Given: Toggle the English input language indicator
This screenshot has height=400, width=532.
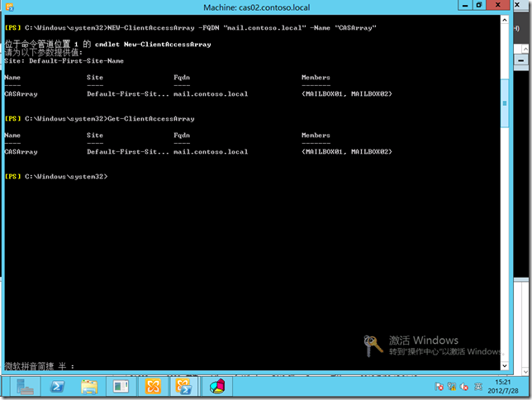Looking at the screenshot, I should 478,387.
